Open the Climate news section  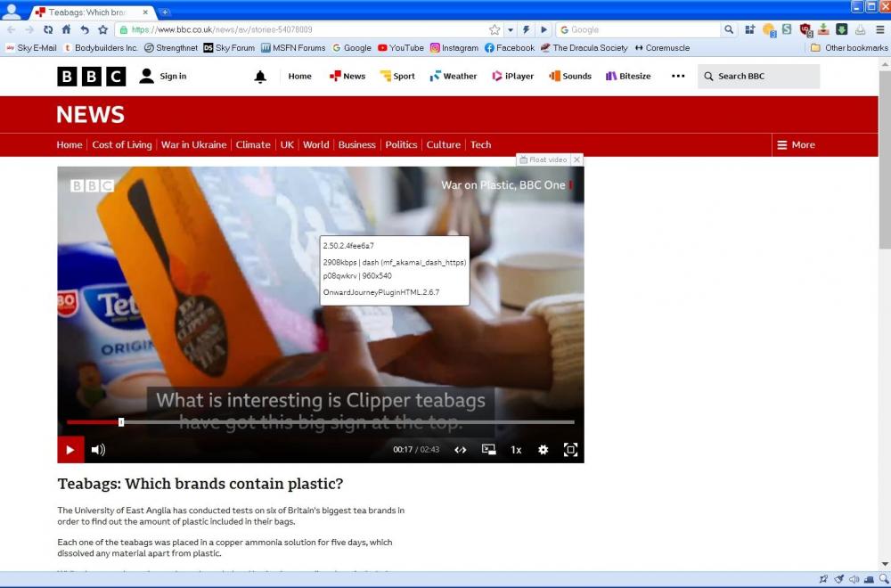coord(253,144)
